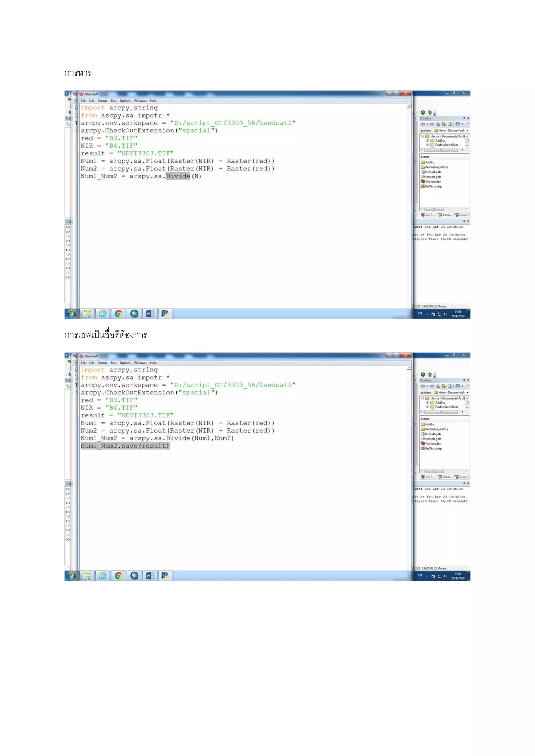Open view-mode grid dropdown in lower Catalog toolbar
Viewport: 535px width, 756px height.
pyautogui.click(x=463, y=386)
